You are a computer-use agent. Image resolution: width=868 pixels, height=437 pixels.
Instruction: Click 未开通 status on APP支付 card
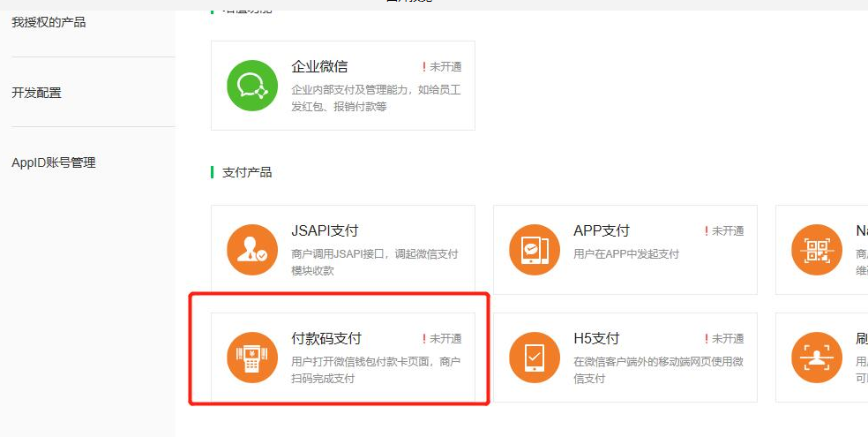724,231
